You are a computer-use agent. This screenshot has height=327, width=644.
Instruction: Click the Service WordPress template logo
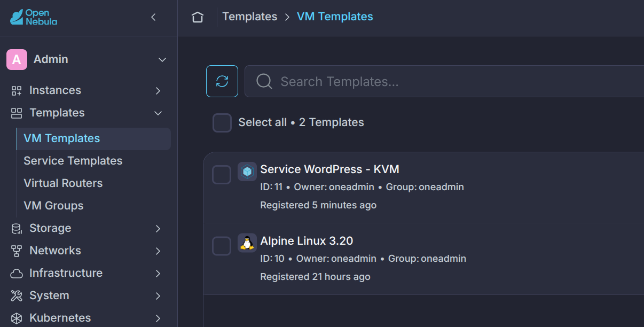[x=247, y=172]
